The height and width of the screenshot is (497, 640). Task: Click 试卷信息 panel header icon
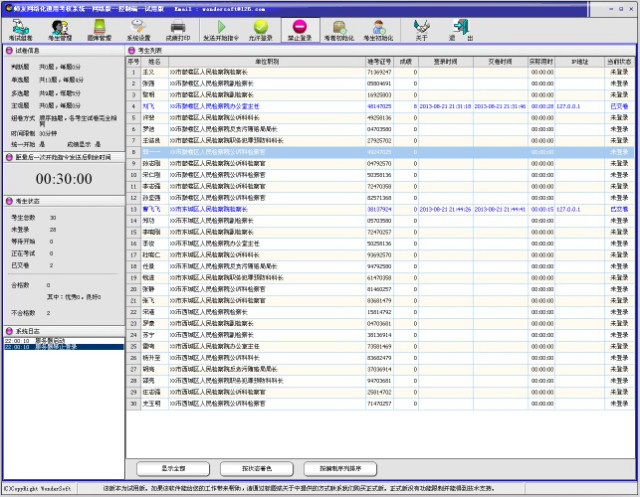pos(9,51)
